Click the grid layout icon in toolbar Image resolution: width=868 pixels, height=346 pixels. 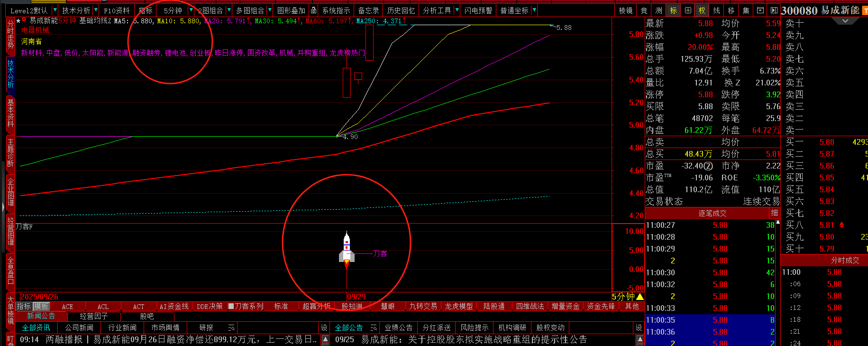(x=688, y=10)
